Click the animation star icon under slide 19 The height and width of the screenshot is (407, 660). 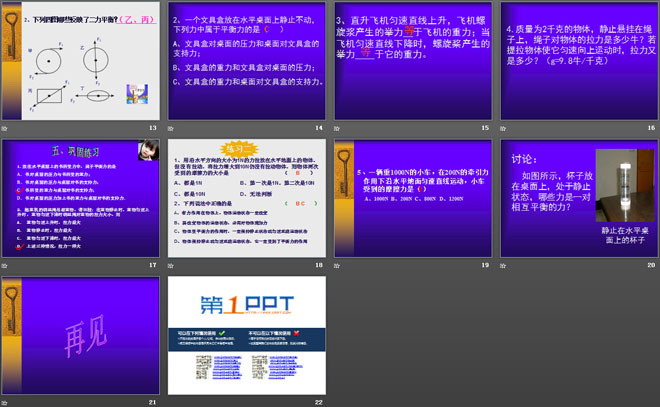(337, 266)
